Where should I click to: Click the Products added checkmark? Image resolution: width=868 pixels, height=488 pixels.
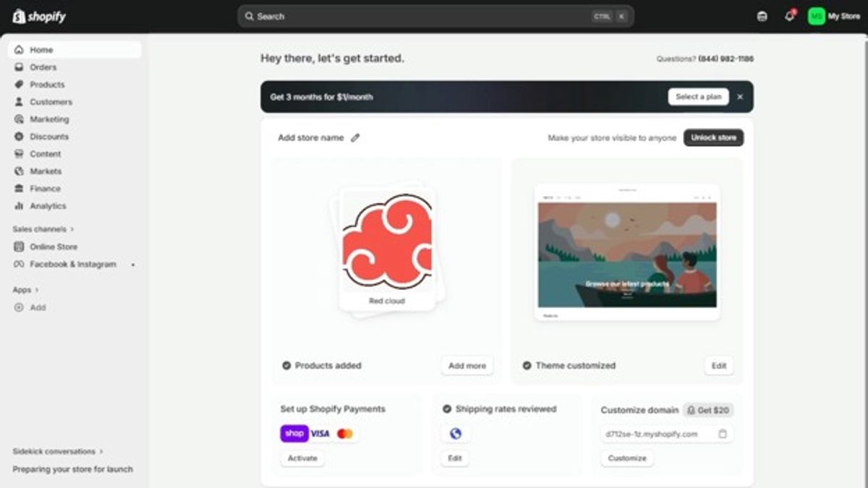(286, 366)
